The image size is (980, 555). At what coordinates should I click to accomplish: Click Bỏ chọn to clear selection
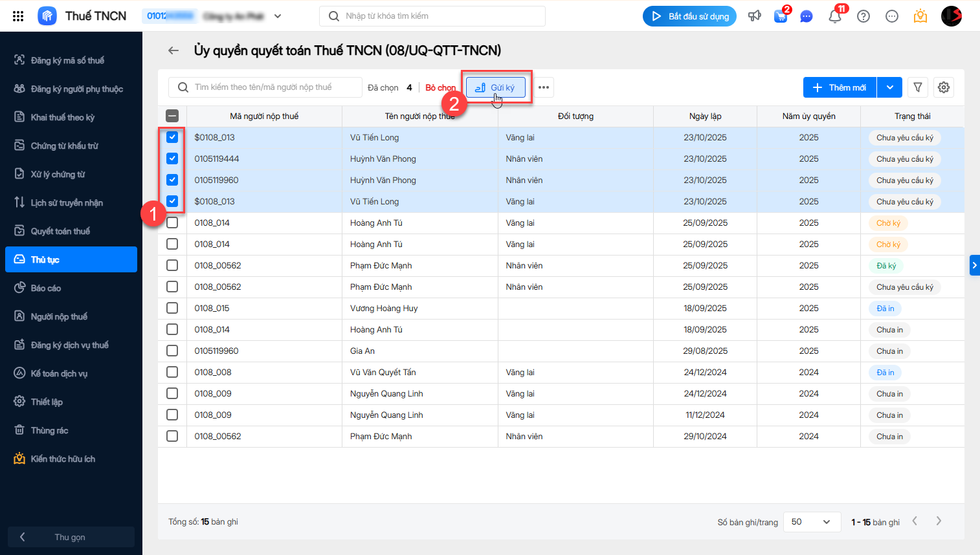(x=440, y=87)
